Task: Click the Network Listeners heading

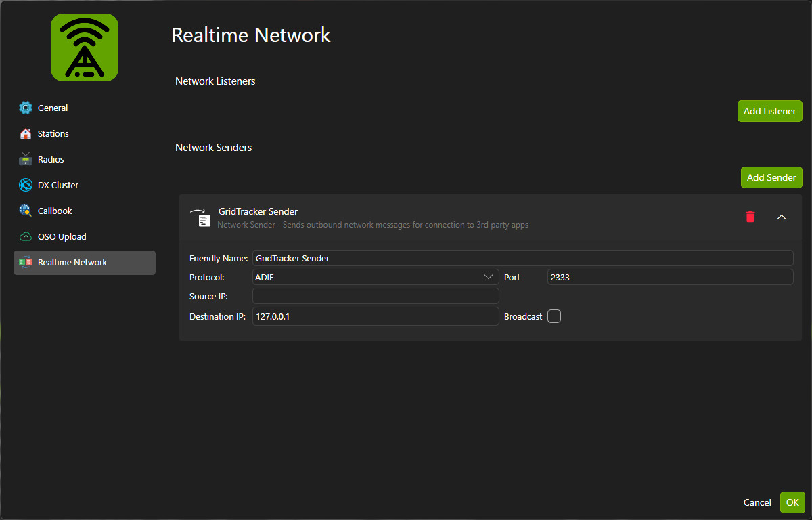Action: point(215,81)
